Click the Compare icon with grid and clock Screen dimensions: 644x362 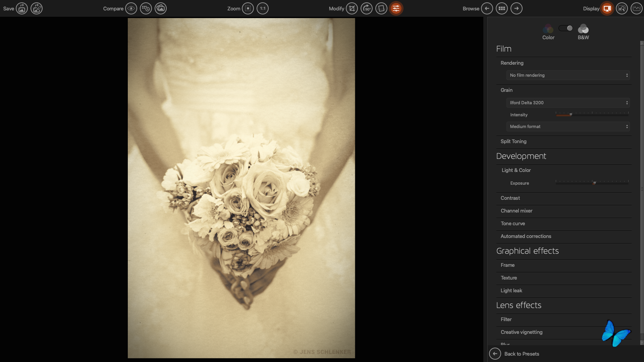click(146, 8)
